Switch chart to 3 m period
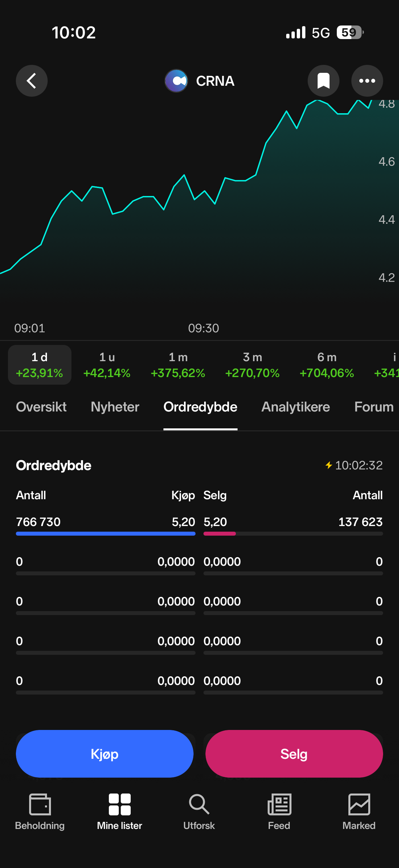 click(x=252, y=365)
